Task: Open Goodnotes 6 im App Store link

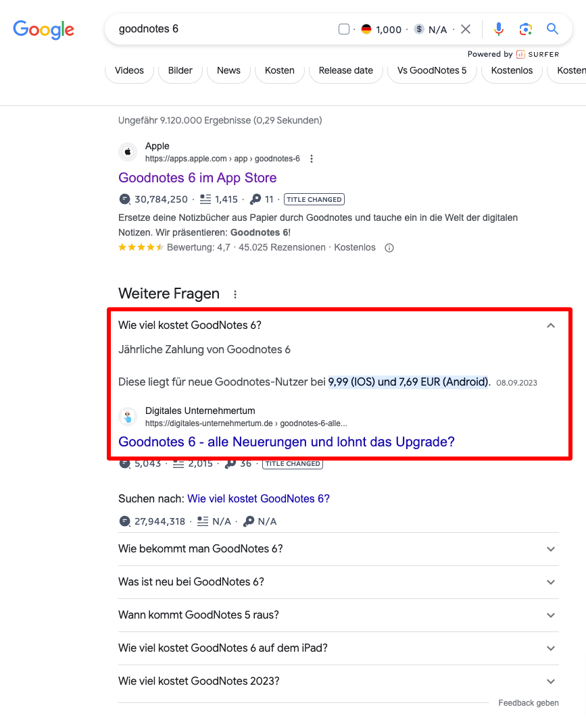Action: pyautogui.click(x=197, y=178)
